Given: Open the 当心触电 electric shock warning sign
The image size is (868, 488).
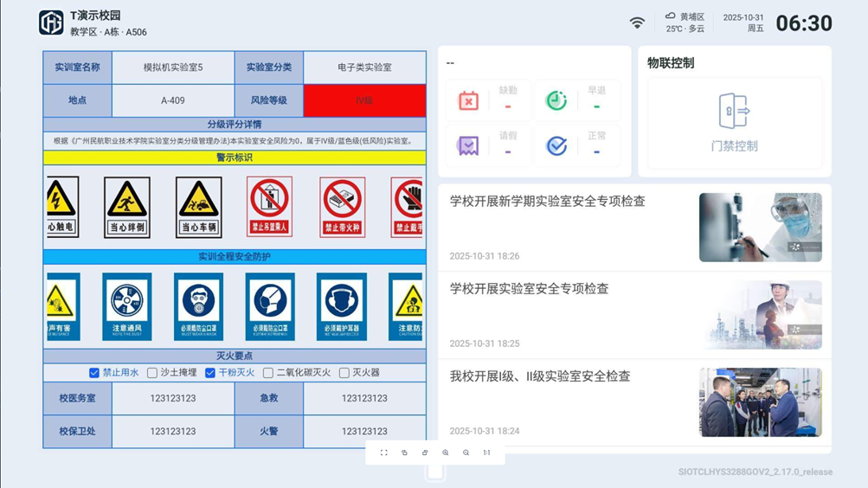Looking at the screenshot, I should coord(62,207).
